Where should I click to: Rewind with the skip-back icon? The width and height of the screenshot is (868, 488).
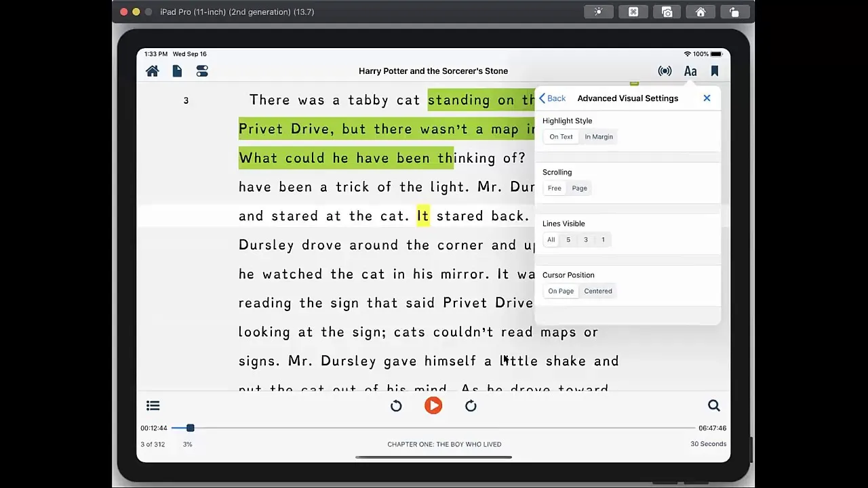click(396, 406)
